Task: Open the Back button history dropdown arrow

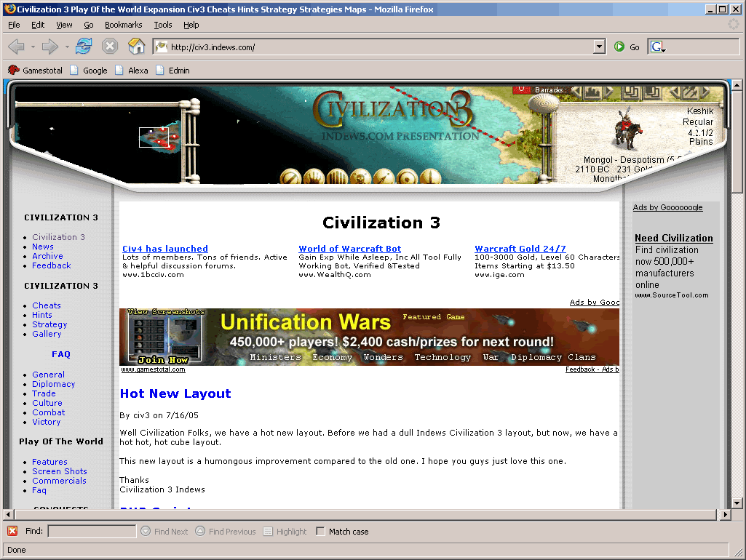Action: tap(33, 47)
